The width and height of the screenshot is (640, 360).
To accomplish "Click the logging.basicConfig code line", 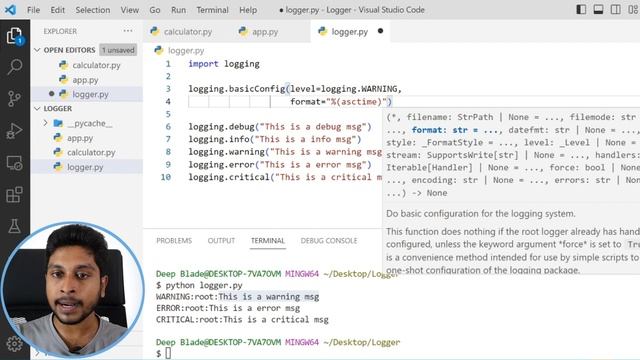I will (295, 89).
